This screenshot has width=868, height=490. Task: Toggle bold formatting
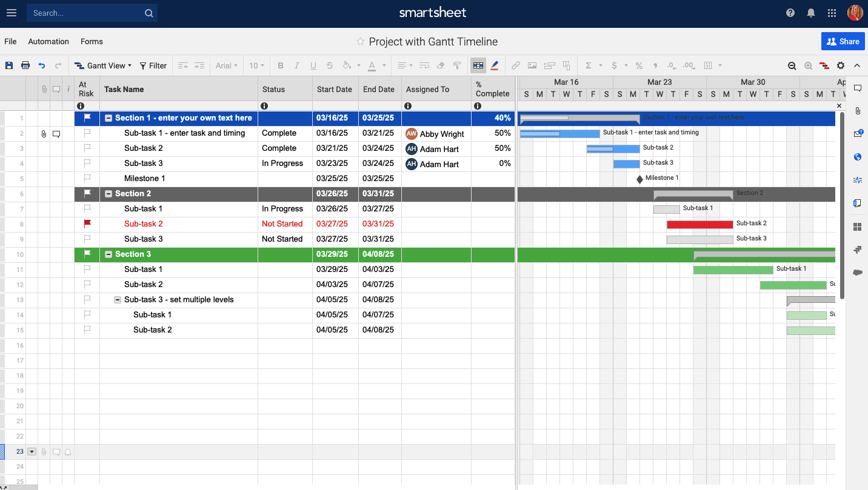tap(280, 65)
